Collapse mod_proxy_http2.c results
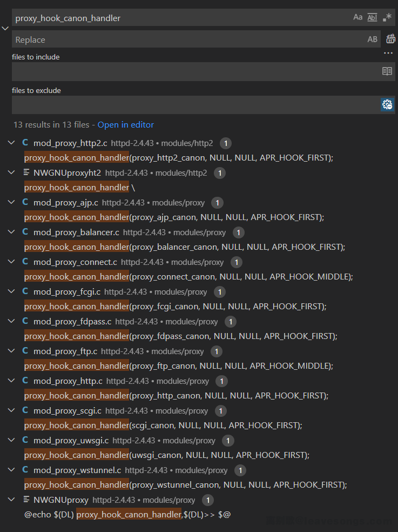 (11, 143)
